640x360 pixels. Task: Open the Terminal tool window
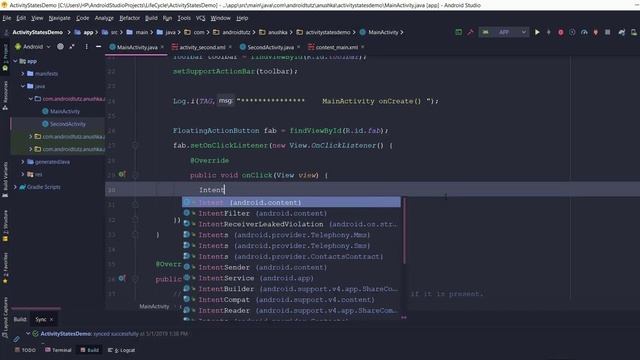58,350
